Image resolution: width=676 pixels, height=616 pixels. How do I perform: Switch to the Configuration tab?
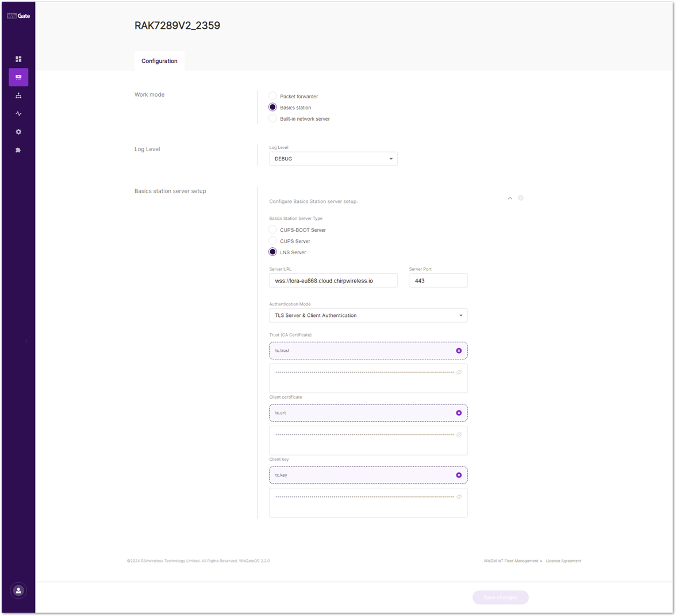tap(159, 61)
